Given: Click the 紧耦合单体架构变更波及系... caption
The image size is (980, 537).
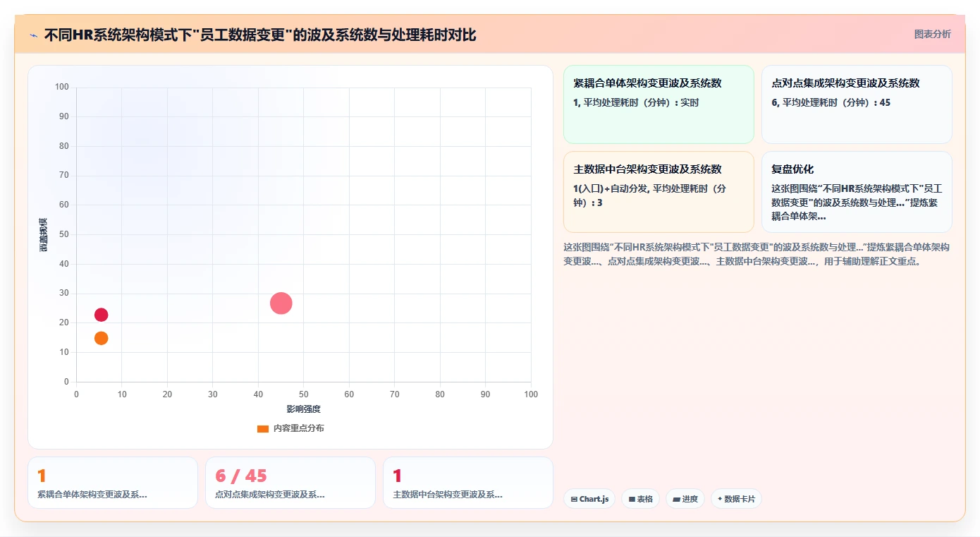Looking at the screenshot, I should click(92, 495).
